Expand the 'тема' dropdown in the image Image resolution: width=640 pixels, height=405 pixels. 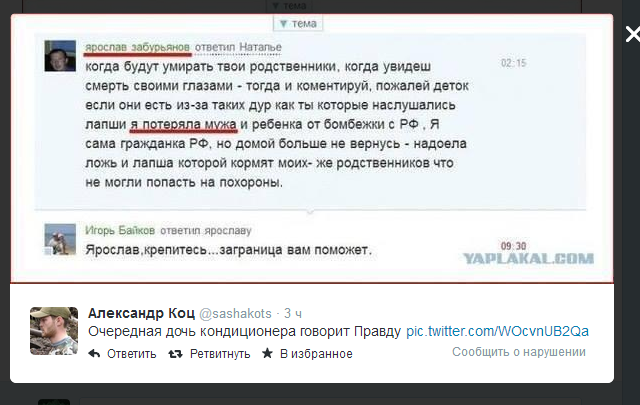(x=298, y=24)
